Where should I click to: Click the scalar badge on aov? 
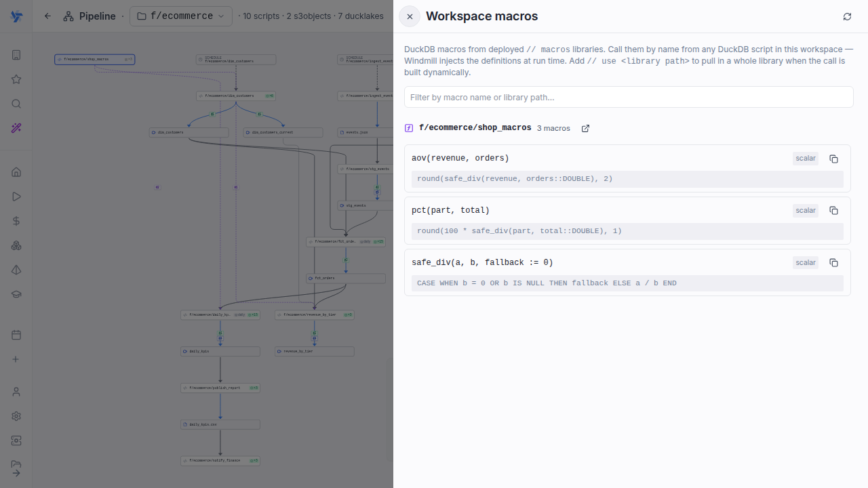point(806,159)
